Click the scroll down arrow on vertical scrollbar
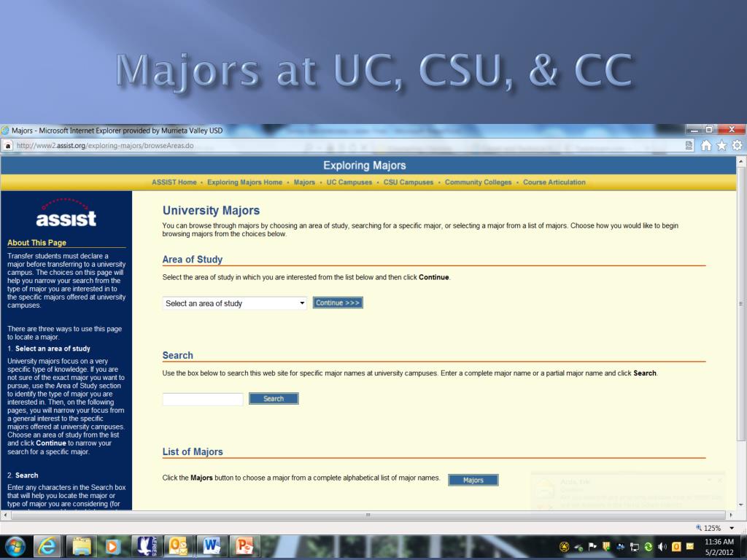Image resolution: width=747 pixels, height=560 pixels. pyautogui.click(x=741, y=505)
